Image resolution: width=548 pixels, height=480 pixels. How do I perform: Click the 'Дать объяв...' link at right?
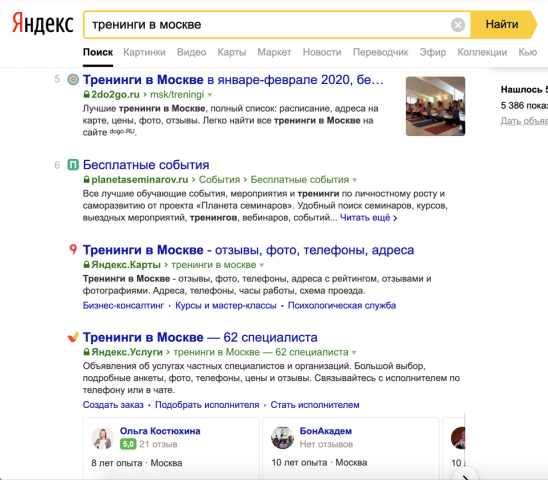point(524,121)
